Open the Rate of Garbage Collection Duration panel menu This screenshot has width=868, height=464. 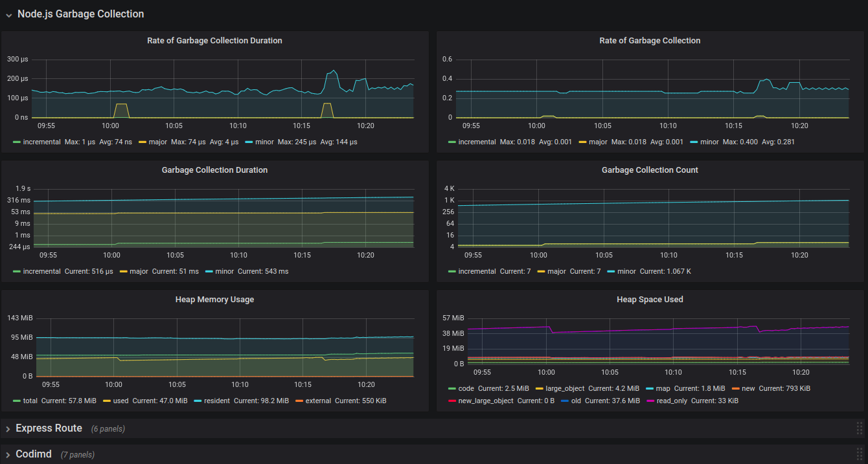point(214,41)
